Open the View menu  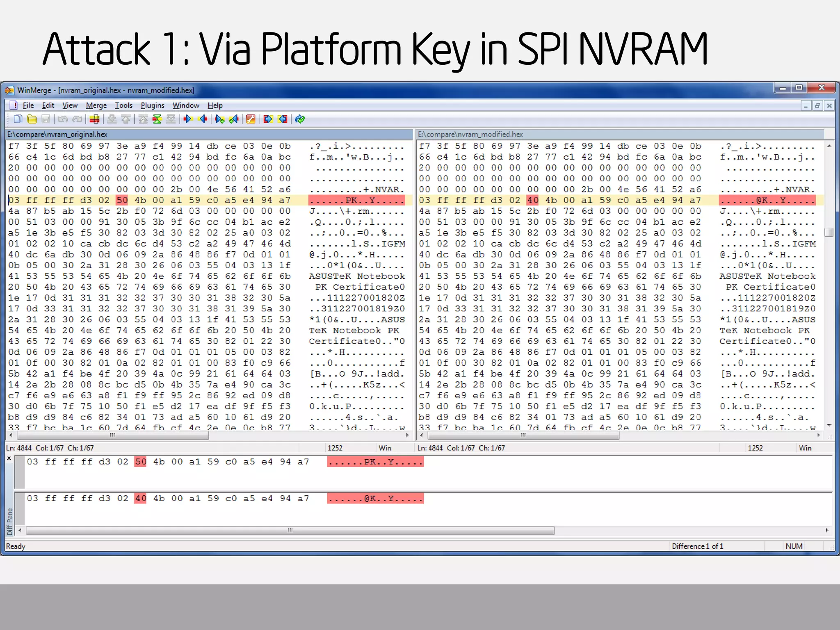pyautogui.click(x=70, y=105)
